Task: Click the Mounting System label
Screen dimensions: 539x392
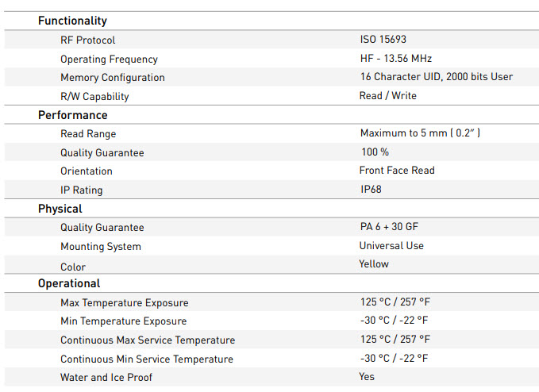Action: (101, 246)
